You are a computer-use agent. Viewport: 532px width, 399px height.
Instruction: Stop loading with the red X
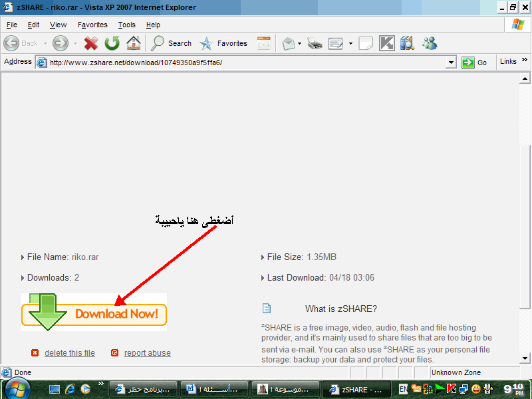91,43
